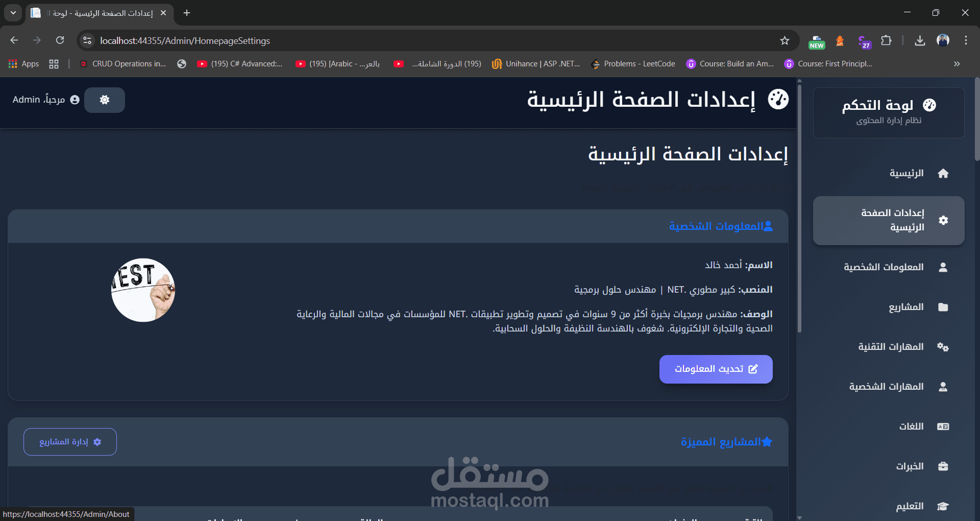Click gear icon of إعدادات الصفحة الرئيسية sidebar item

tap(943, 220)
